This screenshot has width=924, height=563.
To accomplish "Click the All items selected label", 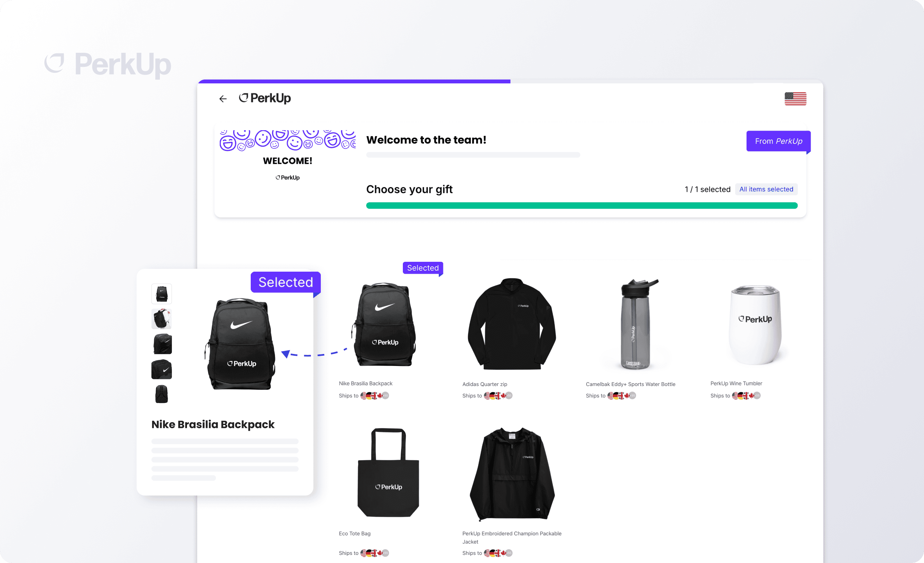I will click(766, 189).
